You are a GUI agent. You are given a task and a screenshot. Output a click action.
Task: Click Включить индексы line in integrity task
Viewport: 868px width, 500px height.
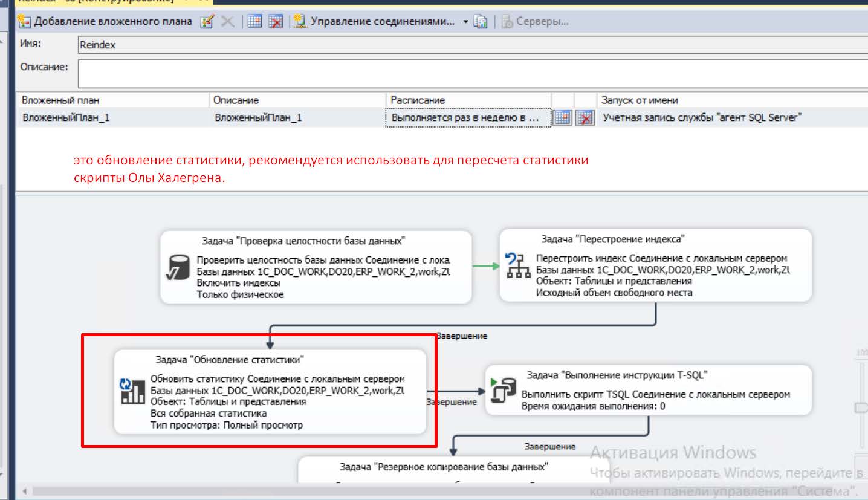coord(238,282)
